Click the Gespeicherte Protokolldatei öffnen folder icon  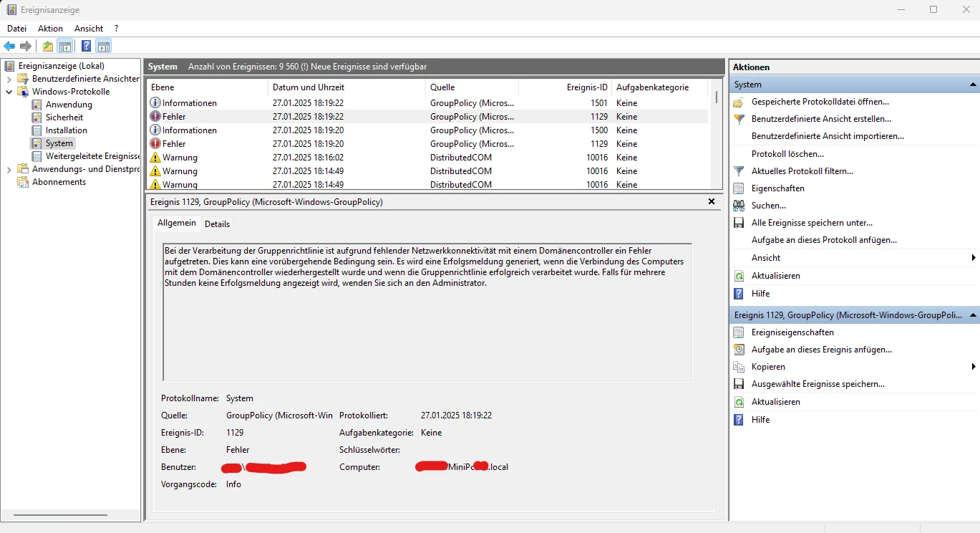739,102
